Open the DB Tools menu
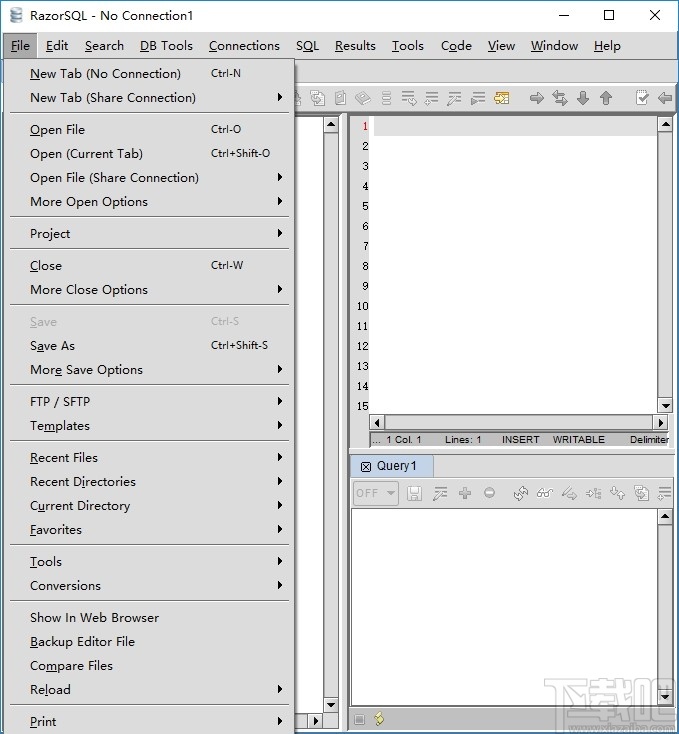Viewport: 679px width, 734px height. [166, 46]
